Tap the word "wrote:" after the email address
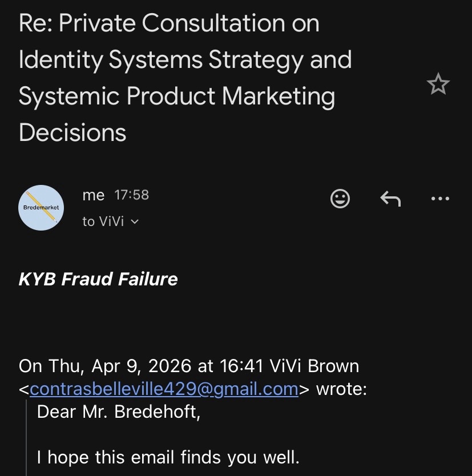 pyautogui.click(x=341, y=389)
